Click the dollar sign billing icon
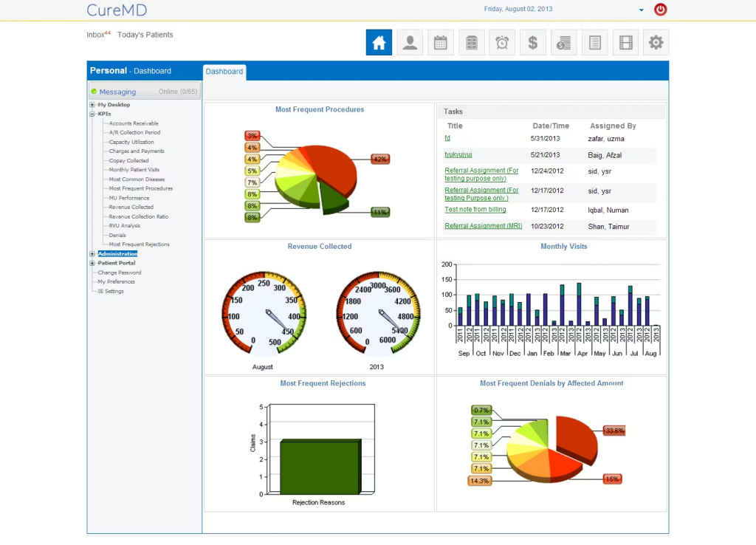The height and width of the screenshot is (545, 756). coord(533,42)
